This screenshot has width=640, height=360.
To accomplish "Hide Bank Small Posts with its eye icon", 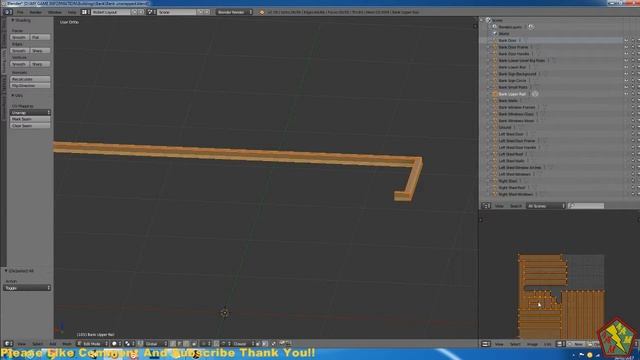I will [626, 87].
